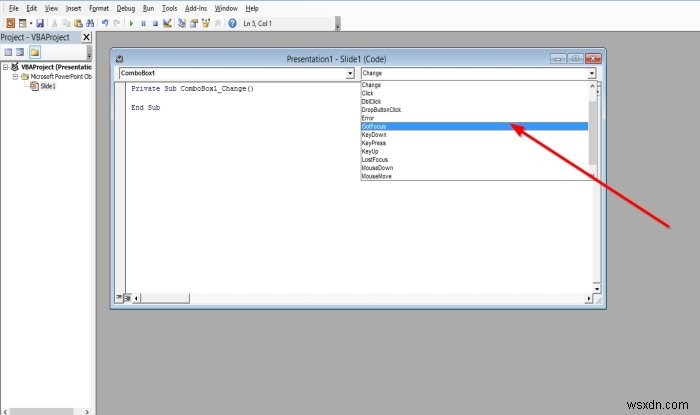Open the Tools menu
This screenshot has width=700, height=415.
pos(169,8)
